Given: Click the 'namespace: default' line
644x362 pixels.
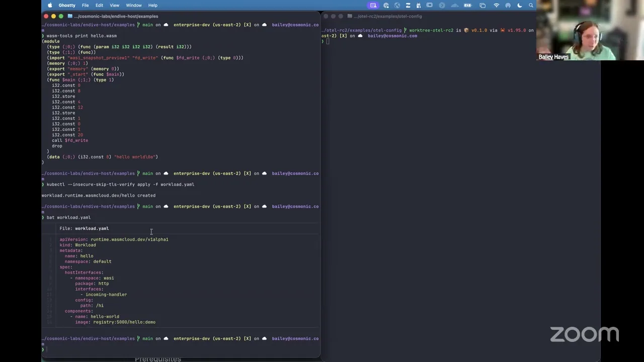Looking at the screenshot, I should pos(88,261).
